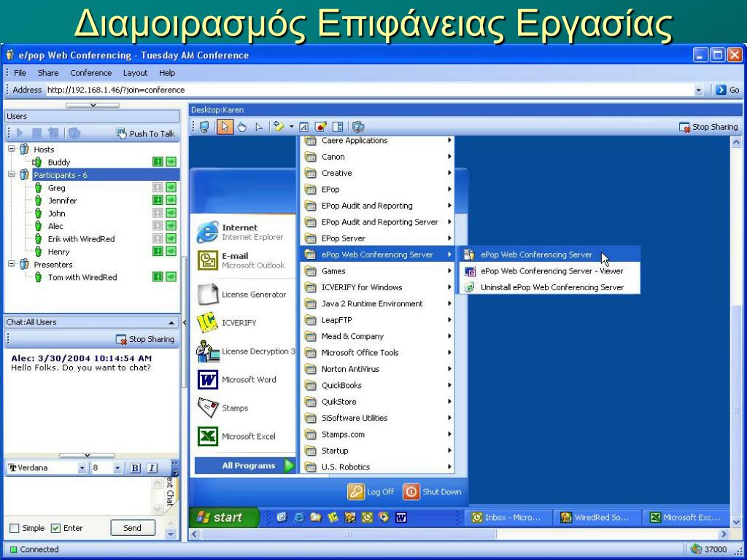
Task: Click the Send button
Action: pos(133,528)
